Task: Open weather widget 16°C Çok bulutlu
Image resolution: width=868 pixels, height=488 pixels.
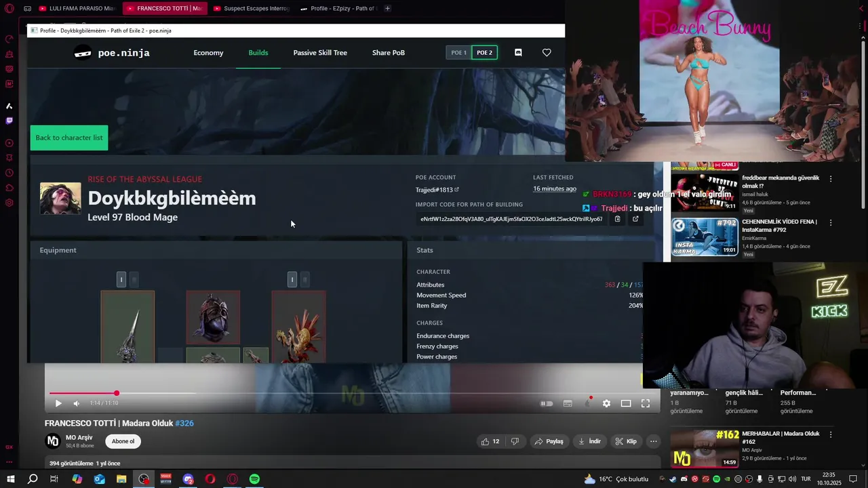Action: (616, 479)
